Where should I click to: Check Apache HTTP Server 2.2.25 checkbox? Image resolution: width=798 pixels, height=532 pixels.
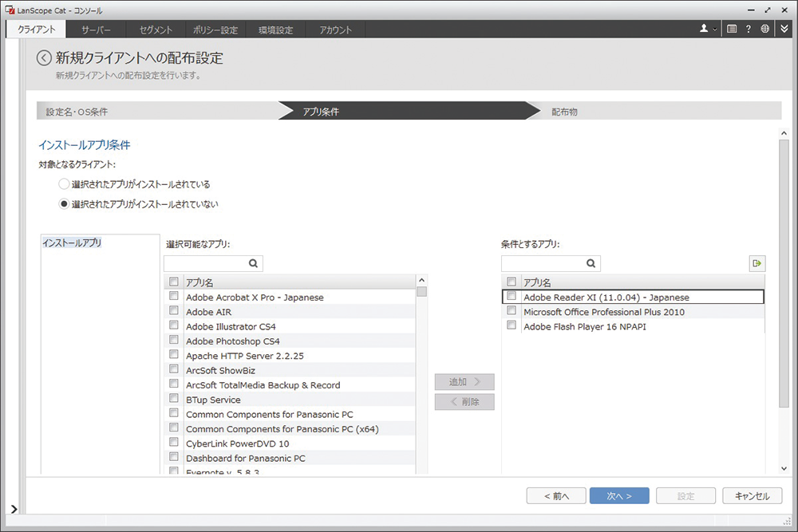coord(174,354)
